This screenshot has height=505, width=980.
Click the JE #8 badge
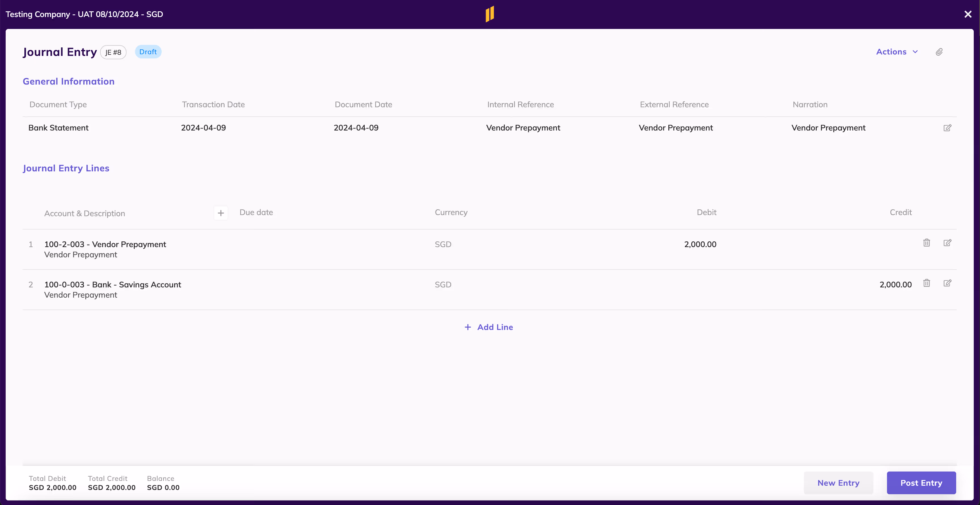(x=113, y=52)
